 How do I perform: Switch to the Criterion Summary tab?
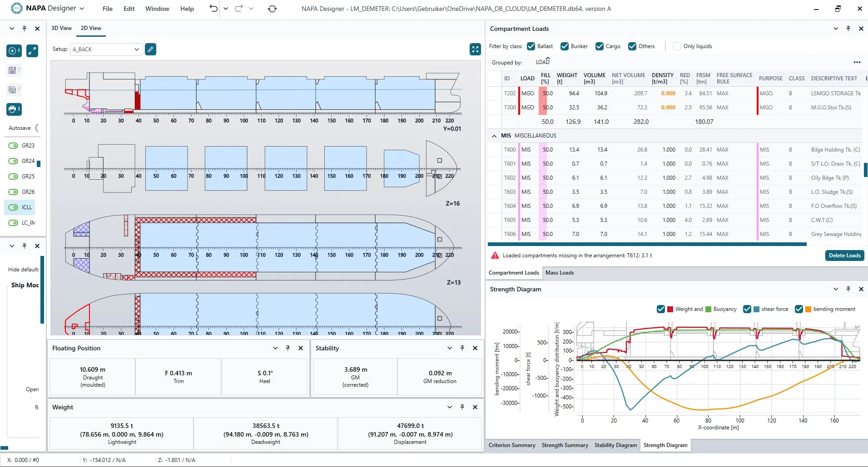(512, 445)
